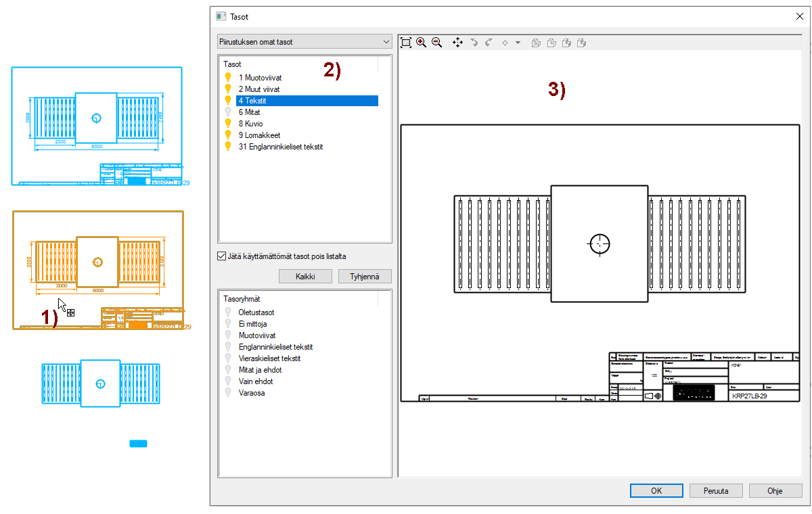This screenshot has width=812, height=514.
Task: Uncheck Jätä käyttämättömät tasot pois listalta
Action: coord(221,256)
